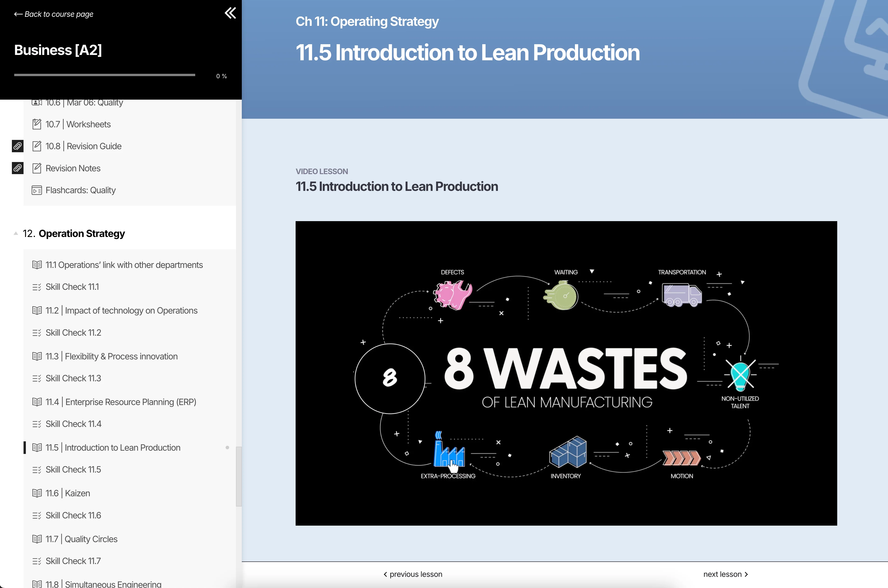
Task: Click book icon beside 11.7 Quality Circles
Action: [37, 539]
